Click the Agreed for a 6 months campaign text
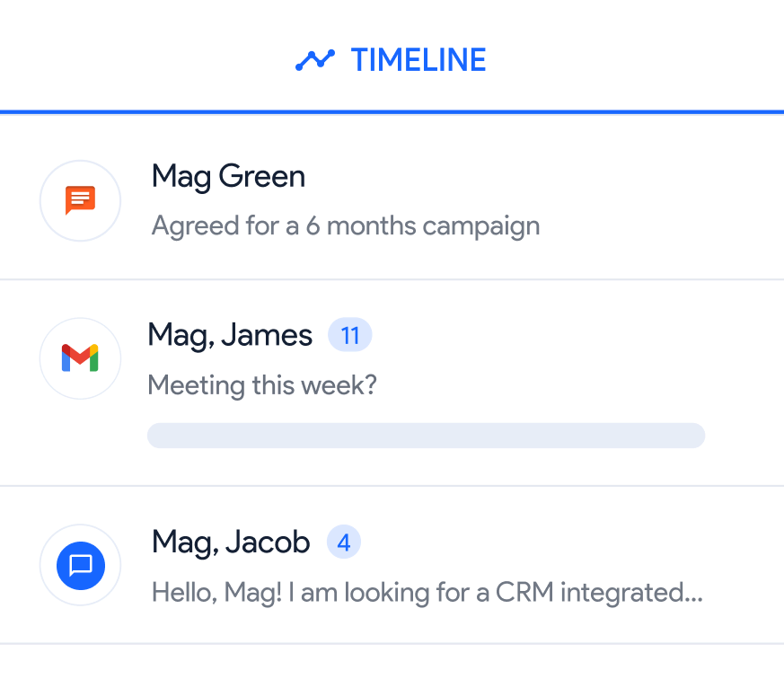 click(x=344, y=225)
